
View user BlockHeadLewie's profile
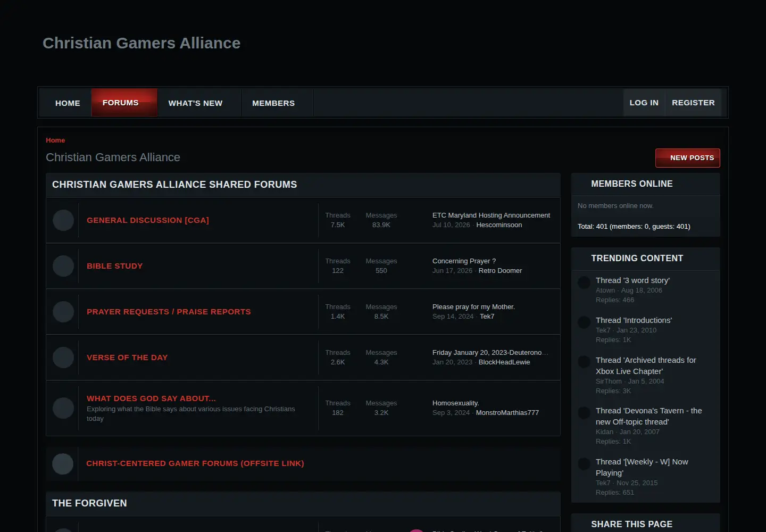504,362
